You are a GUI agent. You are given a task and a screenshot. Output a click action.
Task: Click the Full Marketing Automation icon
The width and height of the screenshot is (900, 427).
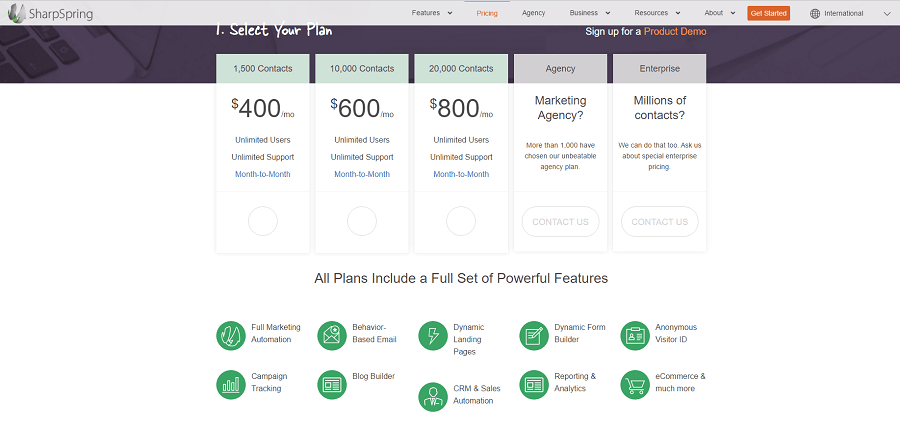tap(231, 335)
